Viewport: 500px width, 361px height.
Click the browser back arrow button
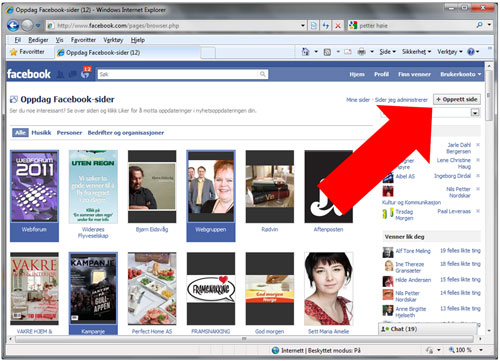click(x=13, y=25)
